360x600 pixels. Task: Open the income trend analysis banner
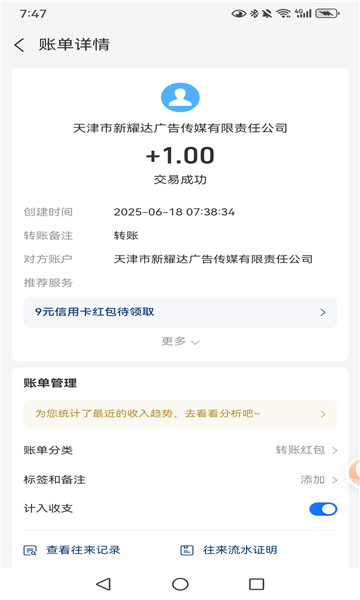click(180, 414)
